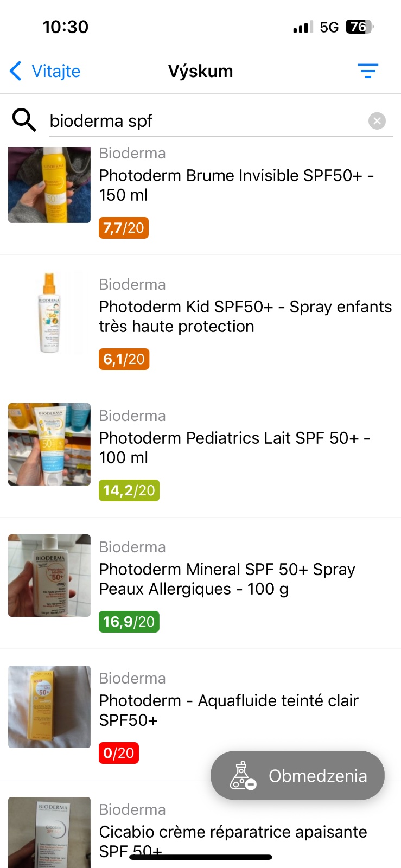
Task: Click the green 16,9/20 score badge
Action: [x=129, y=622]
